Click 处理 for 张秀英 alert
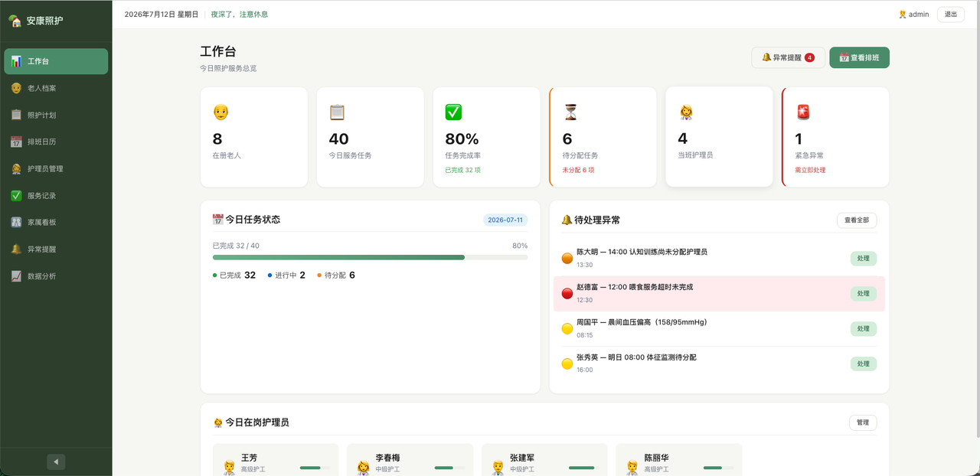980x476 pixels. click(864, 364)
